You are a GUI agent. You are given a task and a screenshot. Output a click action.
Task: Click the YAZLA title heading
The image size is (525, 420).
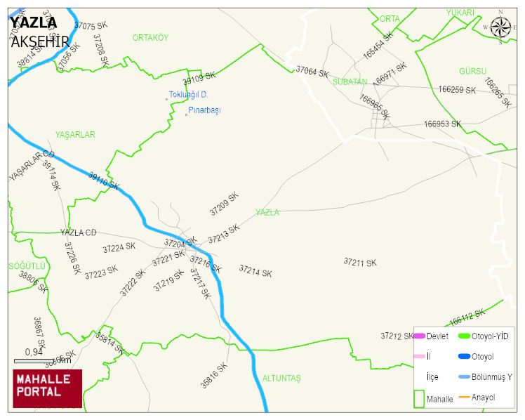[x=34, y=22]
